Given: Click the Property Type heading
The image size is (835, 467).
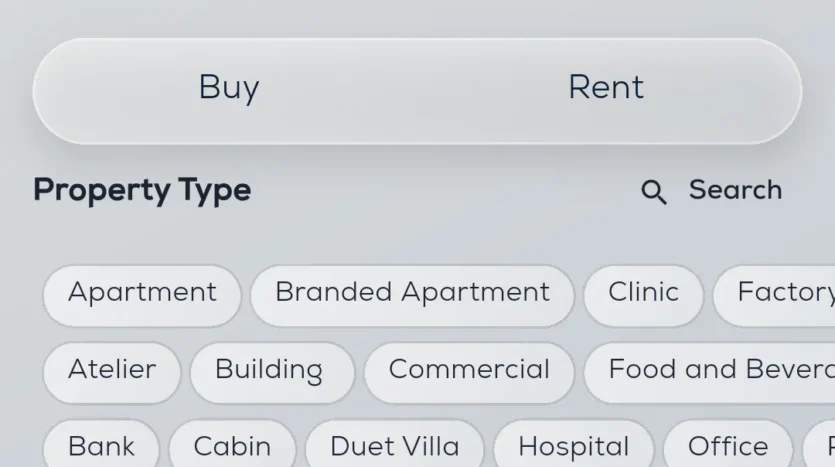Looking at the screenshot, I should tap(142, 190).
